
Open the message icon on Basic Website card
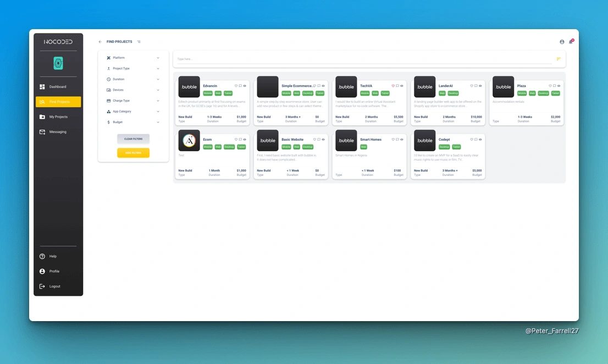(x=319, y=140)
